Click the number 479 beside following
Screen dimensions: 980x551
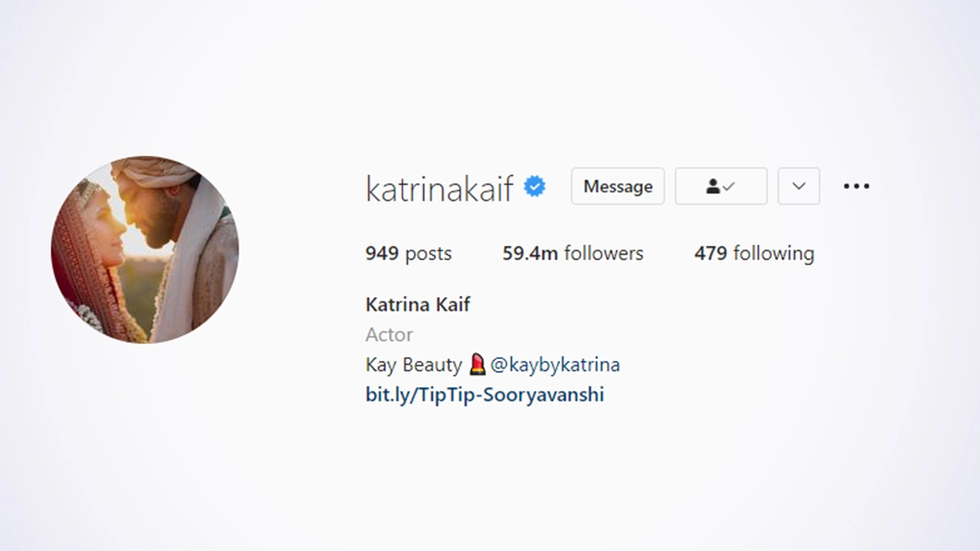[x=710, y=254]
